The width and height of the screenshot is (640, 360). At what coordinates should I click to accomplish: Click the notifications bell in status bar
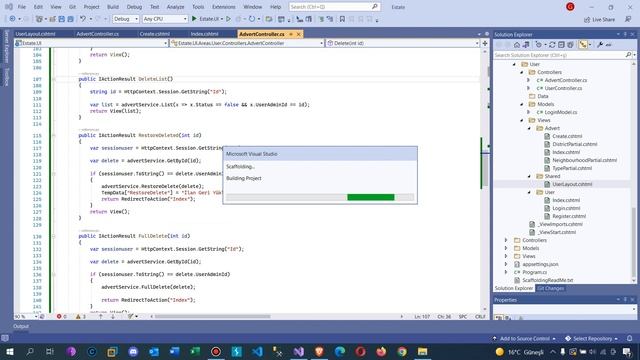click(630, 338)
